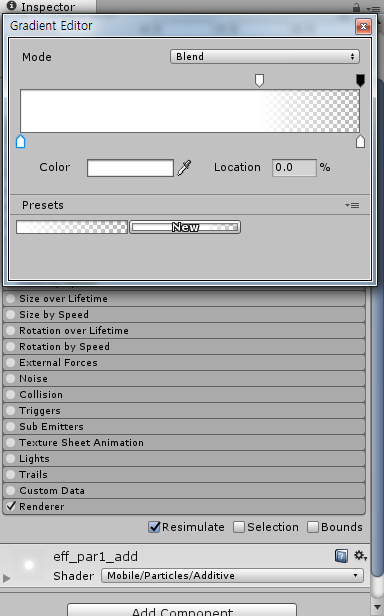
Task: Select the blue-highlighted left color key
Action: [20, 141]
